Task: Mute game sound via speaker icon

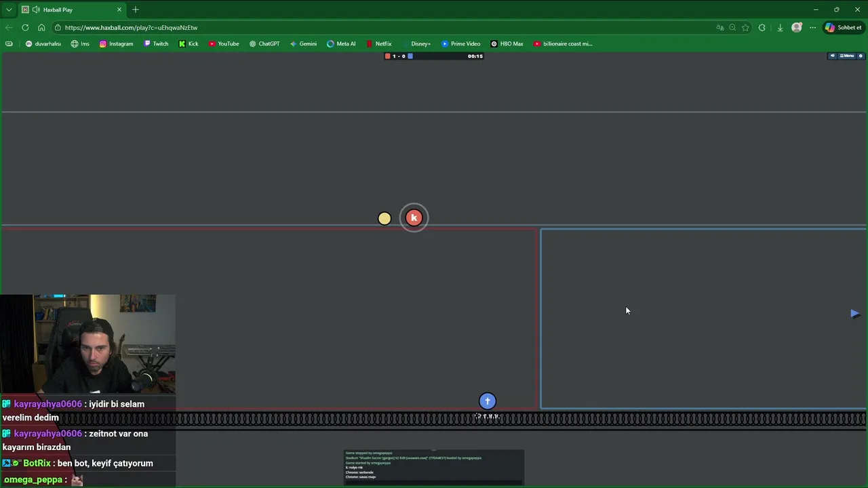Action: click(x=833, y=56)
